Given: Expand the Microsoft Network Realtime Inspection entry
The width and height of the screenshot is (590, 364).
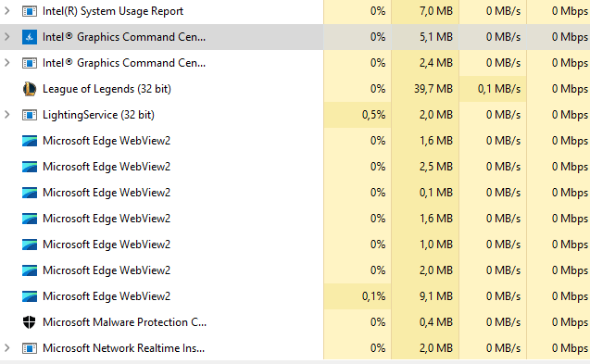Looking at the screenshot, I should pyautogui.click(x=6, y=348).
